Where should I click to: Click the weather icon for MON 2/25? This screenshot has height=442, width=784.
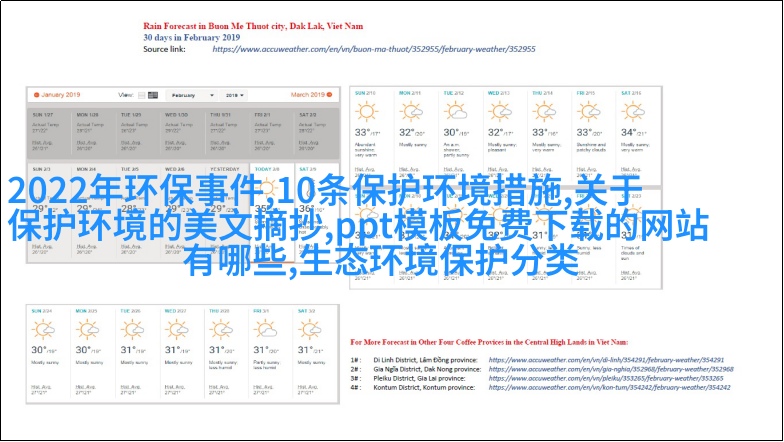point(88,330)
